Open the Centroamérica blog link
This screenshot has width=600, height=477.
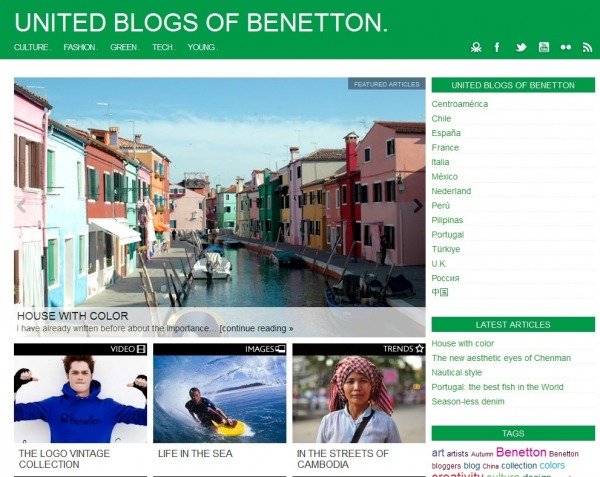pos(460,104)
